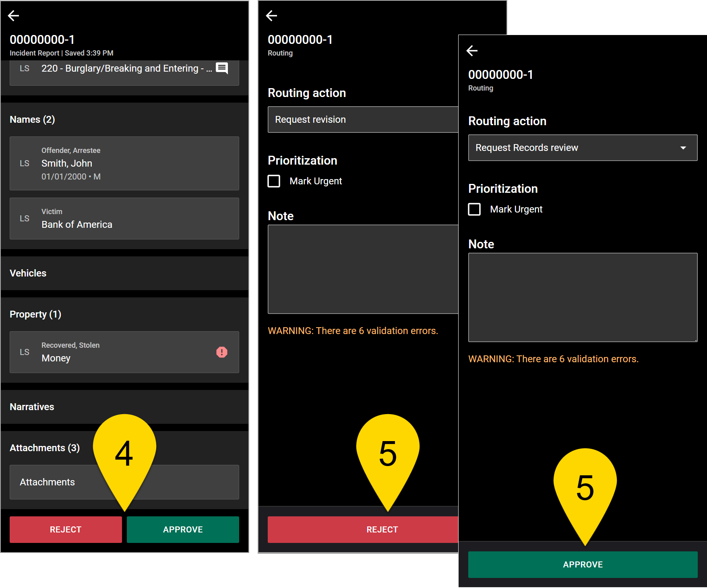
Task: Click the back arrow on the Records review screen
Action: point(472,51)
